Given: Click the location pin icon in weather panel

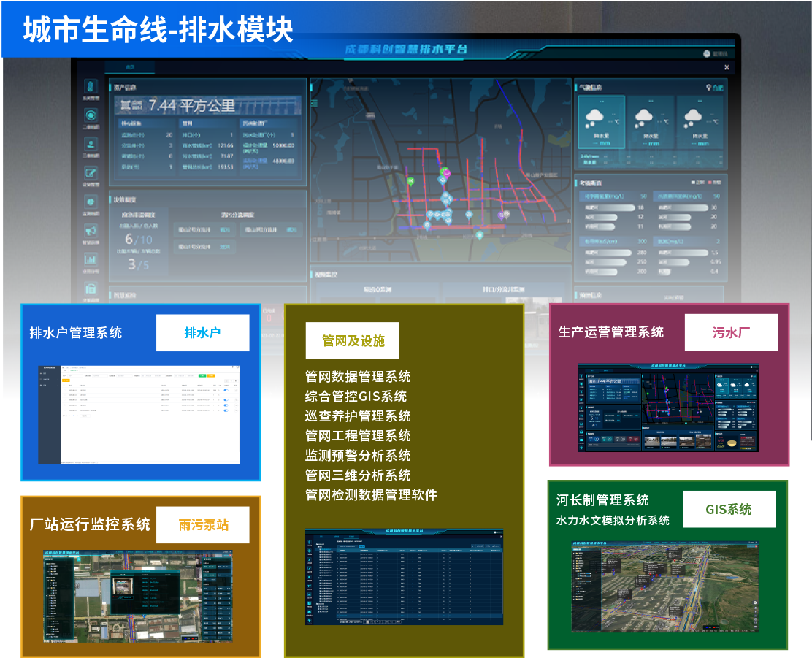Looking at the screenshot, I should pos(708,88).
